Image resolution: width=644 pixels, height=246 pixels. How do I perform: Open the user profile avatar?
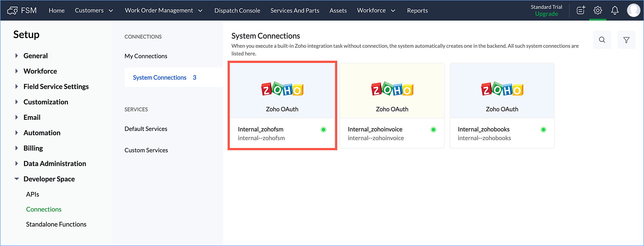tap(633, 10)
